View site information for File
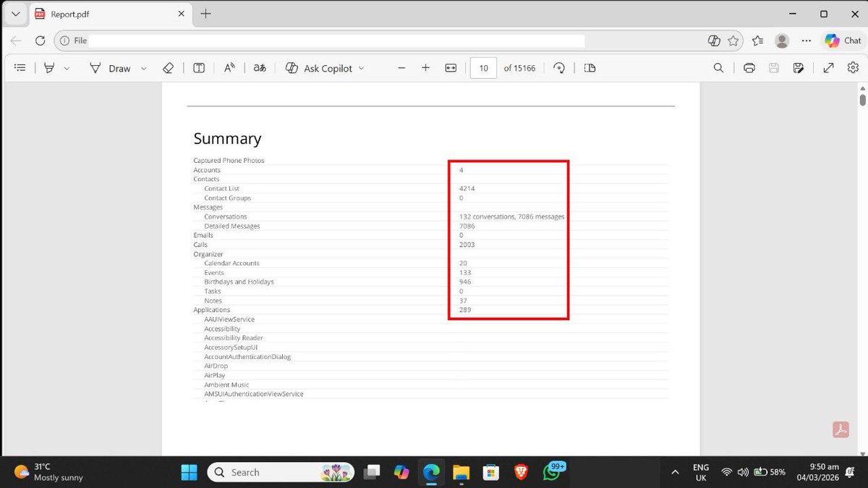Viewport: 868px width, 488px height. pos(73,41)
